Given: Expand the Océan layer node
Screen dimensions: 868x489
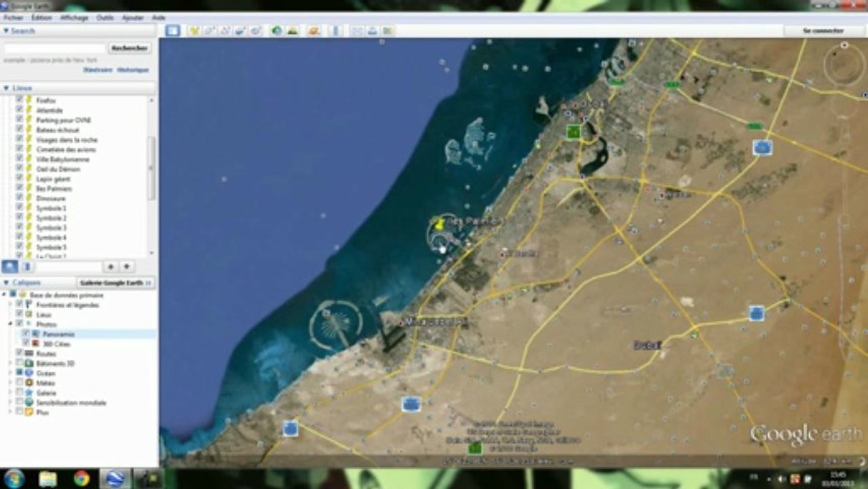Looking at the screenshot, I should pos(11,373).
